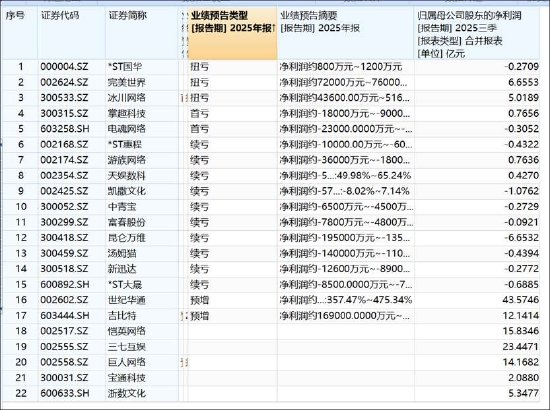This screenshot has height=410, width=550.
Task: Click stock code 002624.SZ
Action: [64, 82]
